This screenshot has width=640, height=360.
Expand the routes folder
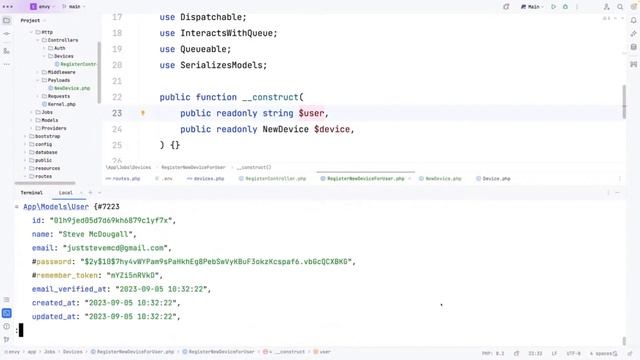pyautogui.click(x=25, y=176)
